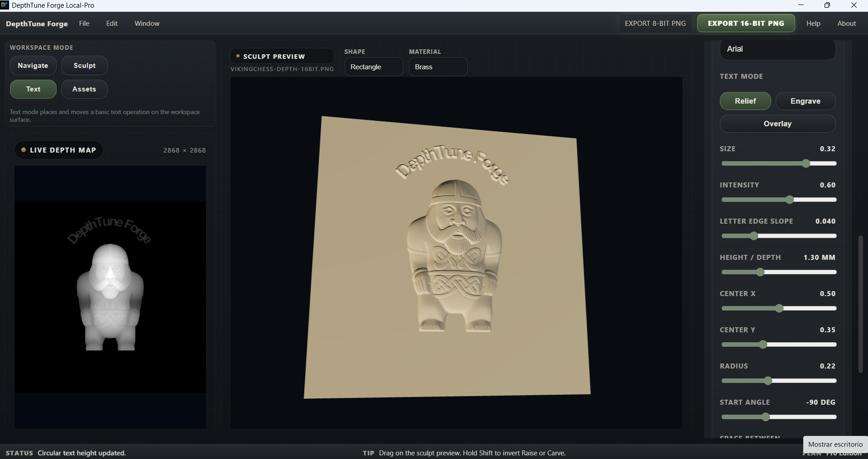Open the Edit menu
The image size is (868, 459).
click(x=112, y=24)
